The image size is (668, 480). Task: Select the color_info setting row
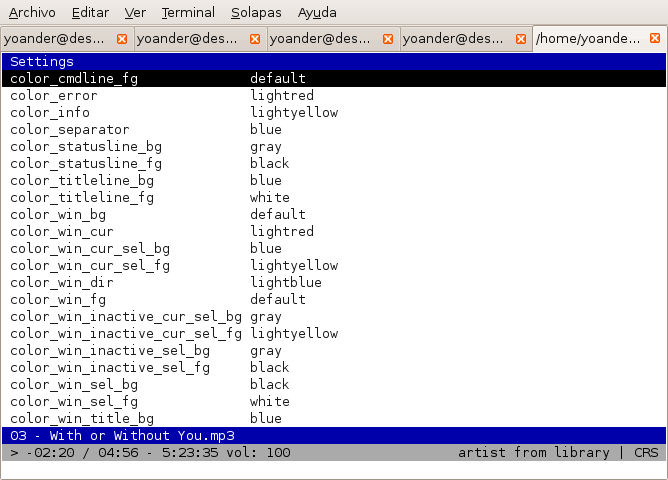[x=334, y=112]
